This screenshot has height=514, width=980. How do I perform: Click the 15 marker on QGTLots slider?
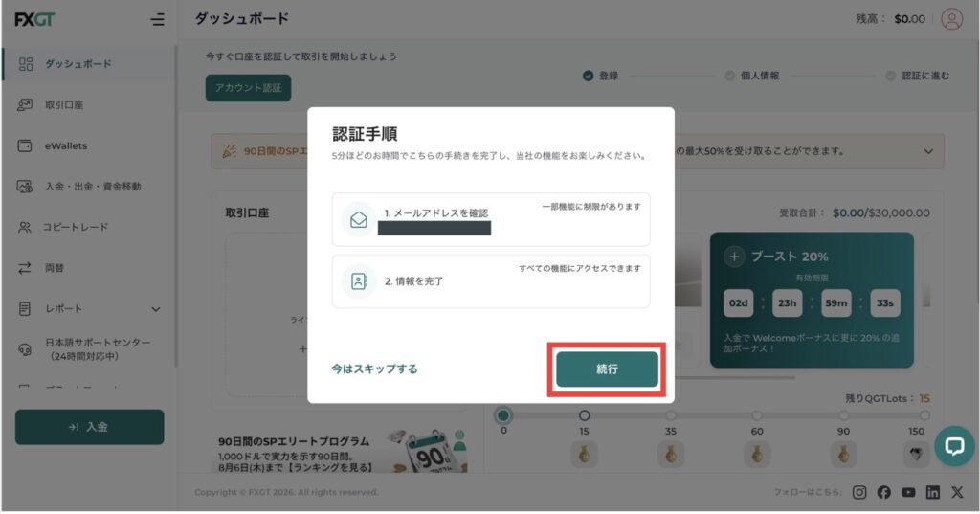coord(585,415)
